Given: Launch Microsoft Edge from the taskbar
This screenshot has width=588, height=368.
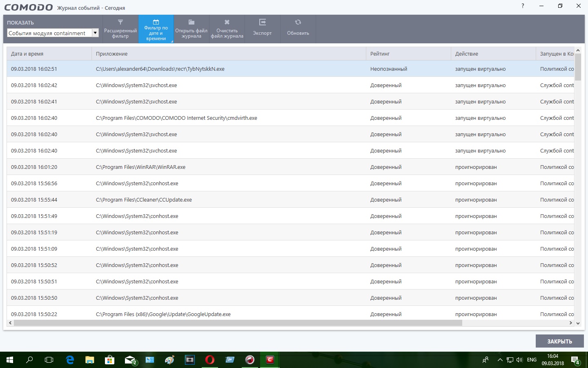Looking at the screenshot, I should point(70,360).
